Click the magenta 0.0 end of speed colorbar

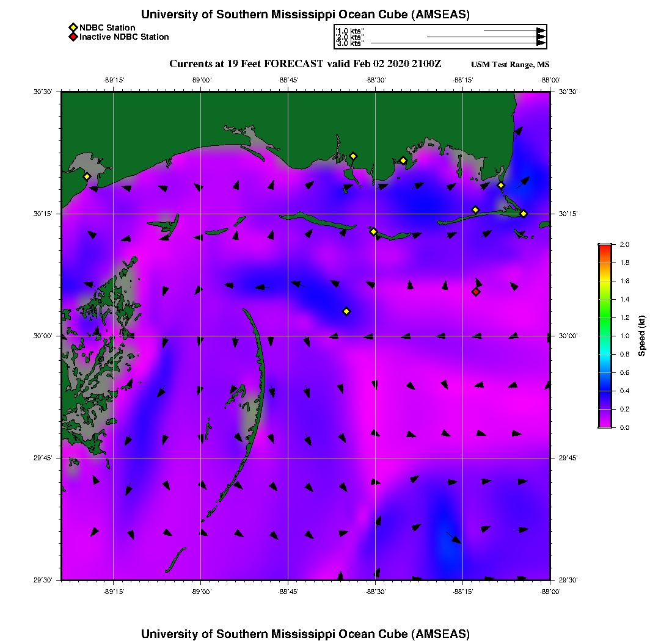pos(604,426)
